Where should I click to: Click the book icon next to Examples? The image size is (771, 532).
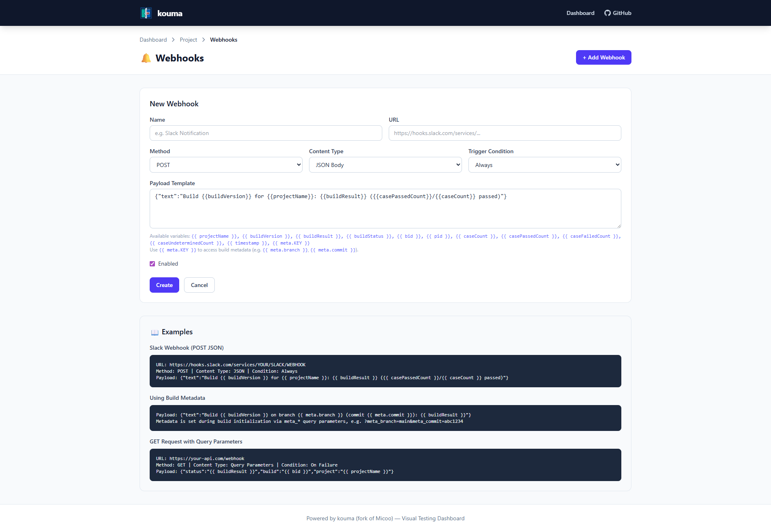click(155, 332)
